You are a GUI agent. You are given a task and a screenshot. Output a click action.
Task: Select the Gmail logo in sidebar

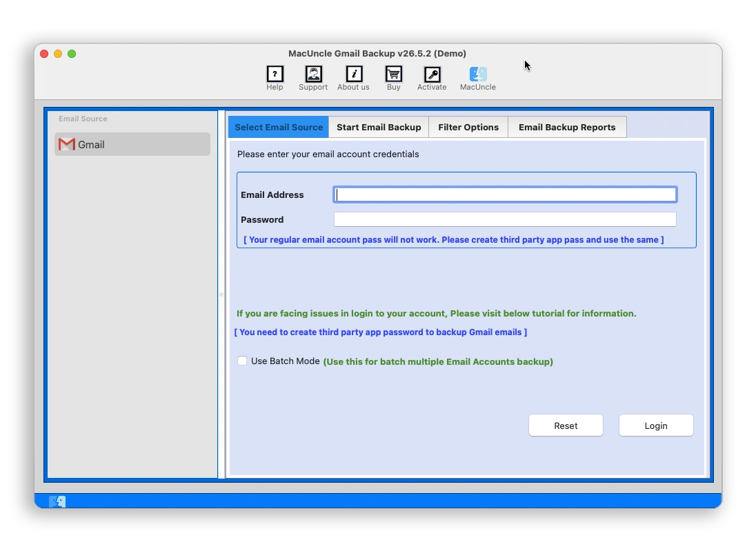point(66,144)
